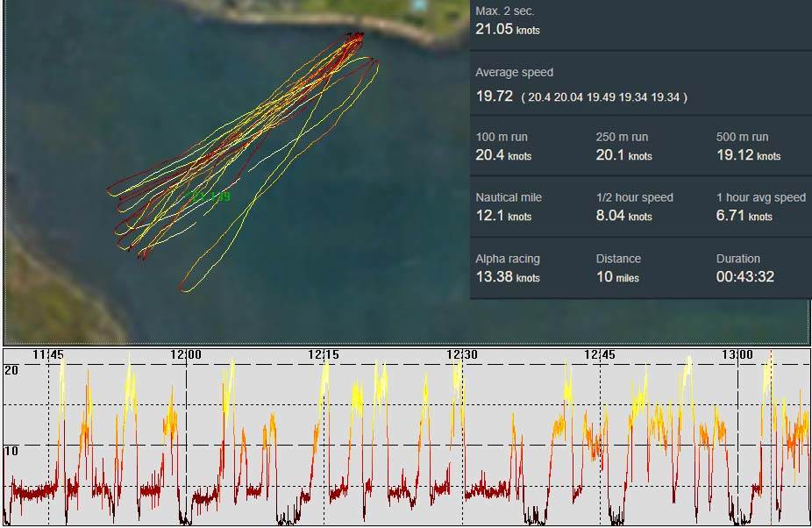Jump to the 13:00 time marker
Image resolution: width=812 pixels, height=528 pixels.
pos(737,354)
